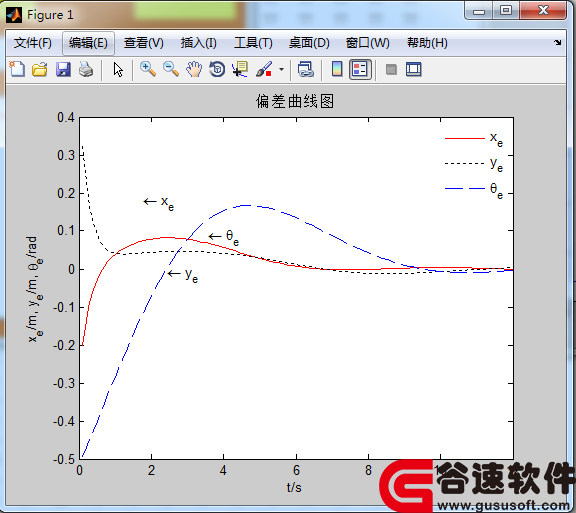Click the Link Plot toolbar button
Image resolution: width=576 pixels, height=513 pixels.
pos(306,69)
